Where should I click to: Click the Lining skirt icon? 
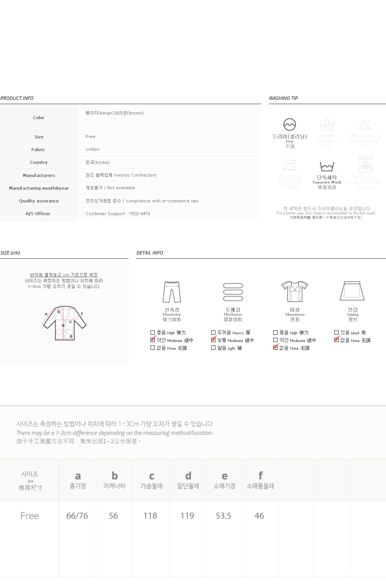point(352,291)
